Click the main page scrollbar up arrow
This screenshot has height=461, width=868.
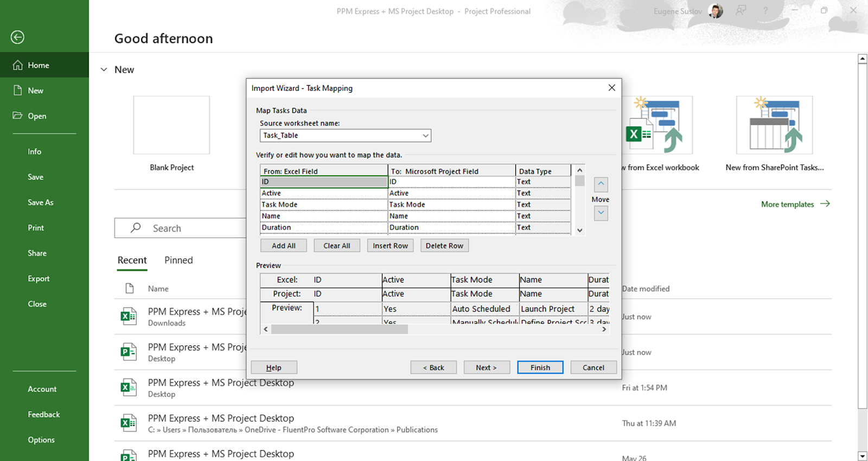[x=863, y=59]
